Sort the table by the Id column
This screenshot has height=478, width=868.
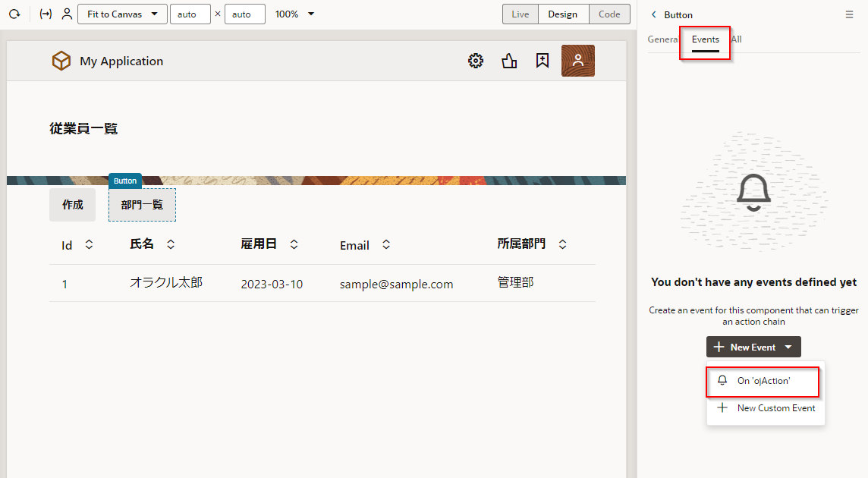89,245
